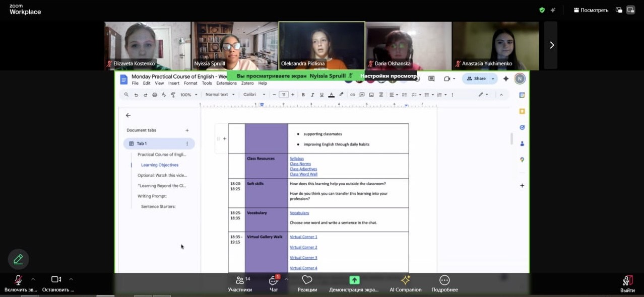The width and height of the screenshot is (644, 297).
Task: Open the More options ellipsis button
Action: coord(444,280)
